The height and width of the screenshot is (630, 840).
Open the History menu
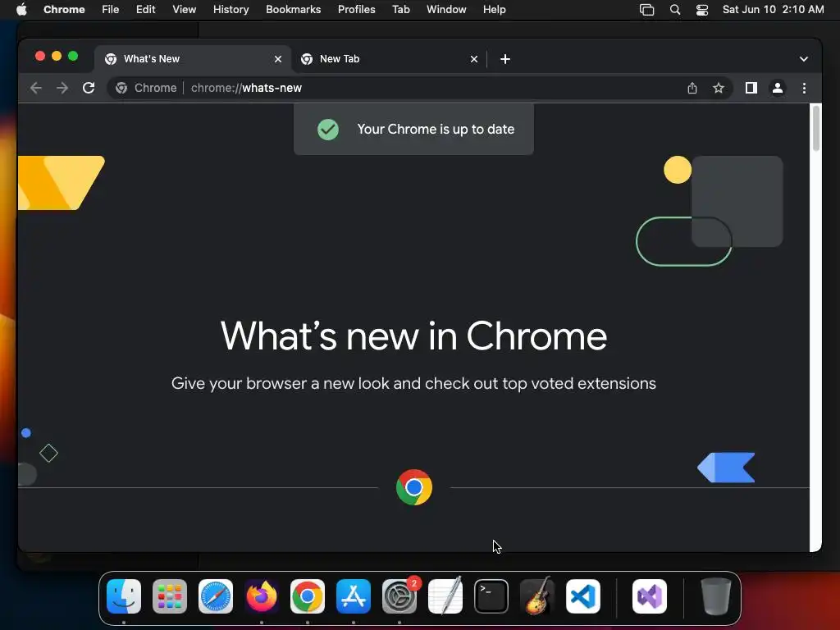(231, 10)
